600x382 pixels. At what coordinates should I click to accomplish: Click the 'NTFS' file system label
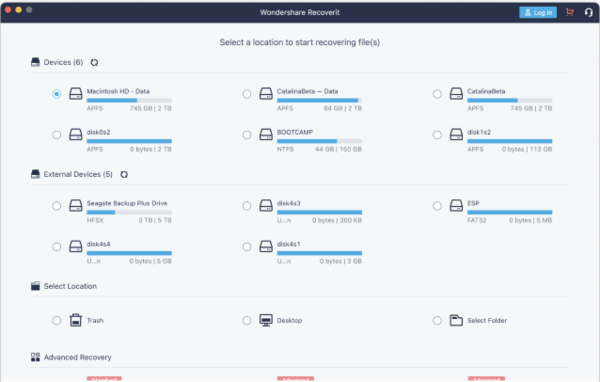(x=285, y=149)
